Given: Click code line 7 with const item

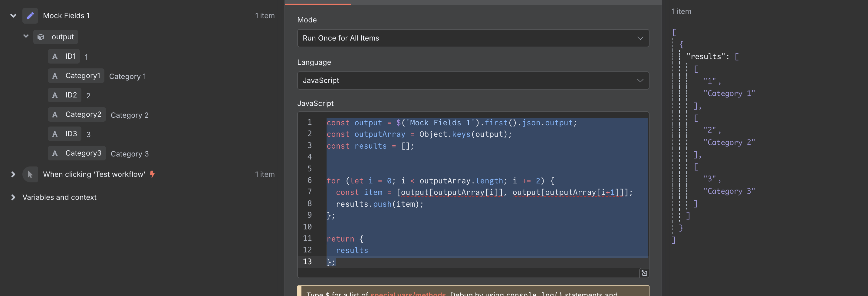Looking at the screenshot, I should point(484,192).
